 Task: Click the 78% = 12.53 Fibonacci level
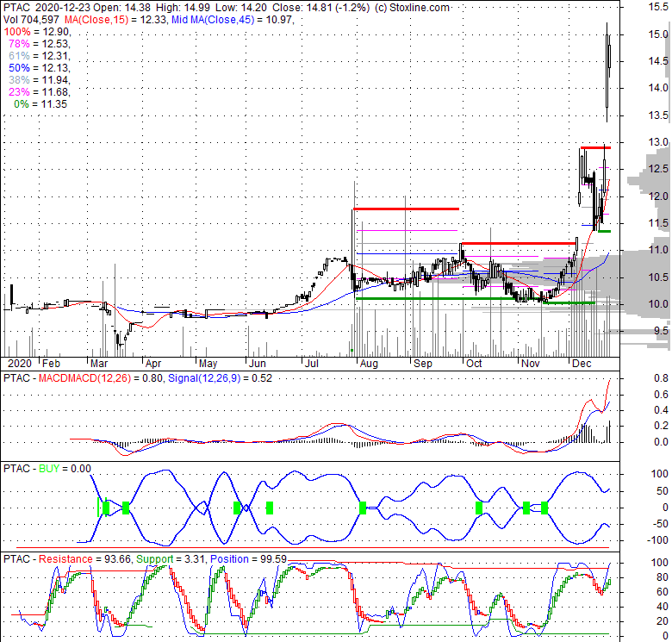pos(39,44)
